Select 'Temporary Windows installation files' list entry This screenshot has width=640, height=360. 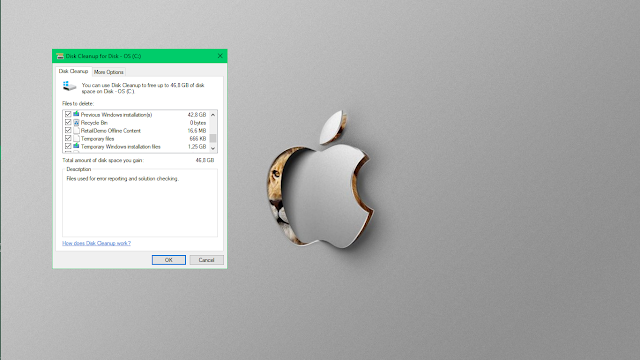click(120, 147)
